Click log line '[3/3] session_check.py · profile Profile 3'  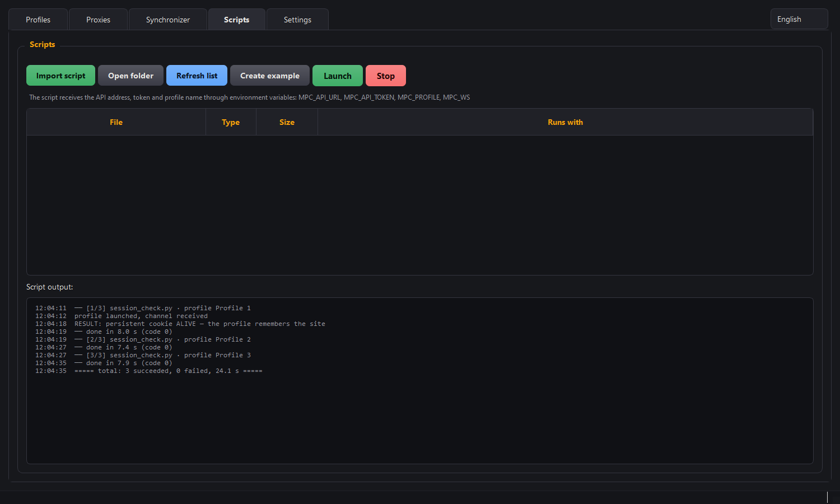[143, 355]
